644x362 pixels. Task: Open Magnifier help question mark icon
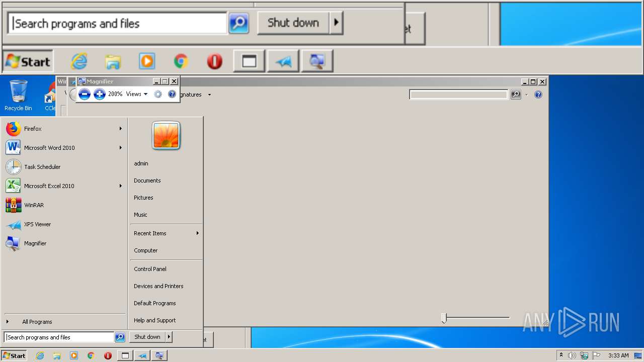(172, 94)
